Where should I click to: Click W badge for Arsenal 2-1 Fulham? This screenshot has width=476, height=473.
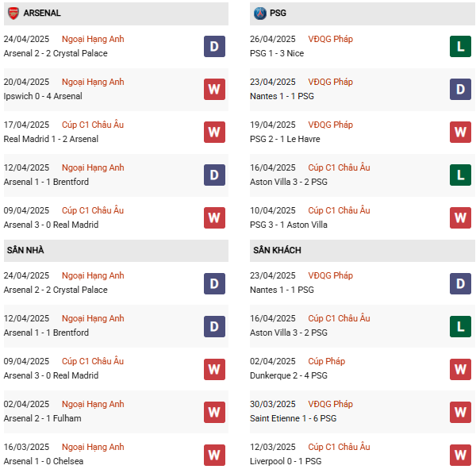point(214,411)
